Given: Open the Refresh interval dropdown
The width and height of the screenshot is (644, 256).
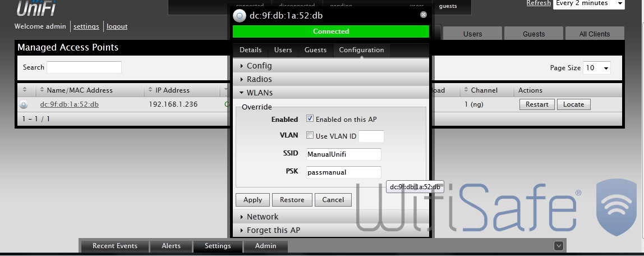Looking at the screenshot, I should click(588, 3).
